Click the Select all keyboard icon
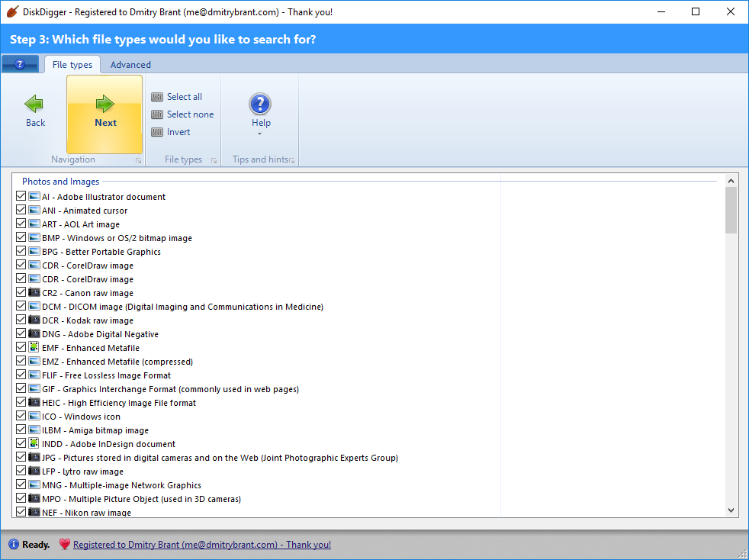Viewport: 749px width, 560px height. click(157, 97)
